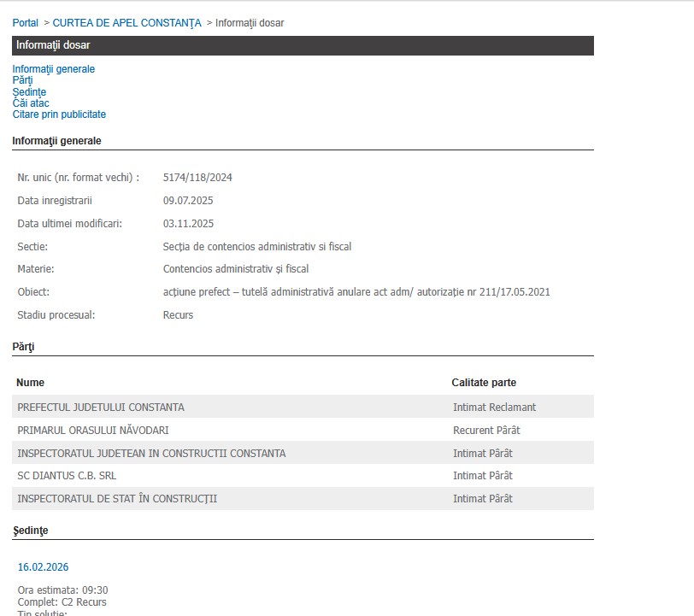Jump to Informații generale section link

(53, 69)
